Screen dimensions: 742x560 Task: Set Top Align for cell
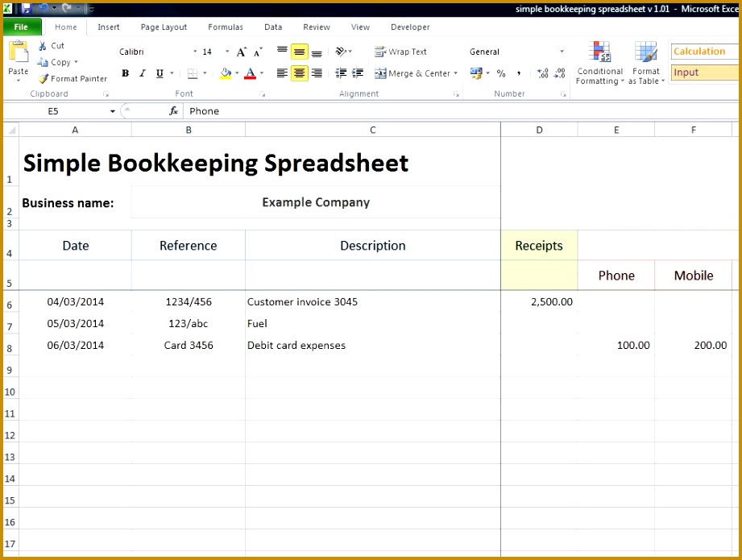point(282,51)
